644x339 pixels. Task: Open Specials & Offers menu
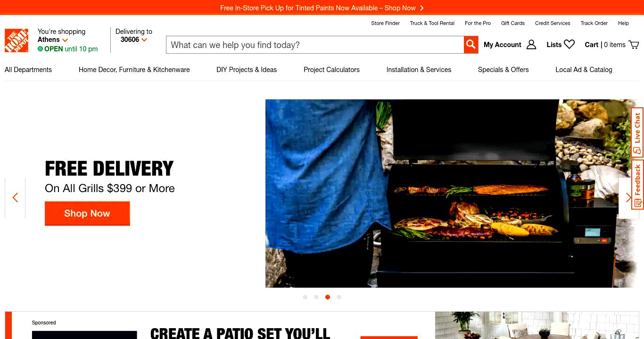coord(504,70)
